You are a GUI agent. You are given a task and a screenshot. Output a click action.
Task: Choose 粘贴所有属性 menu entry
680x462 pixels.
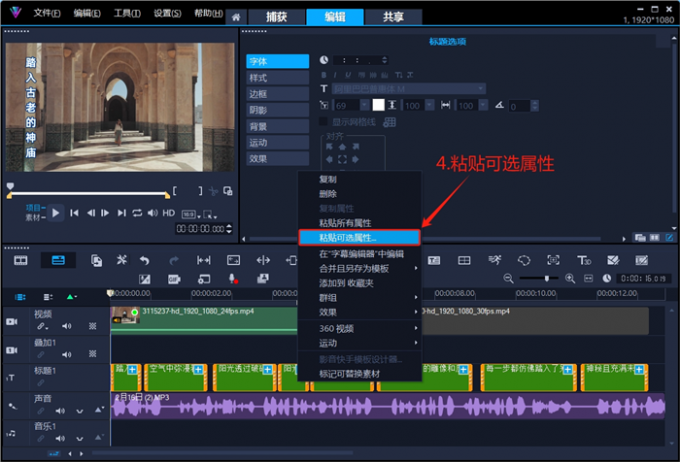[x=360, y=223]
